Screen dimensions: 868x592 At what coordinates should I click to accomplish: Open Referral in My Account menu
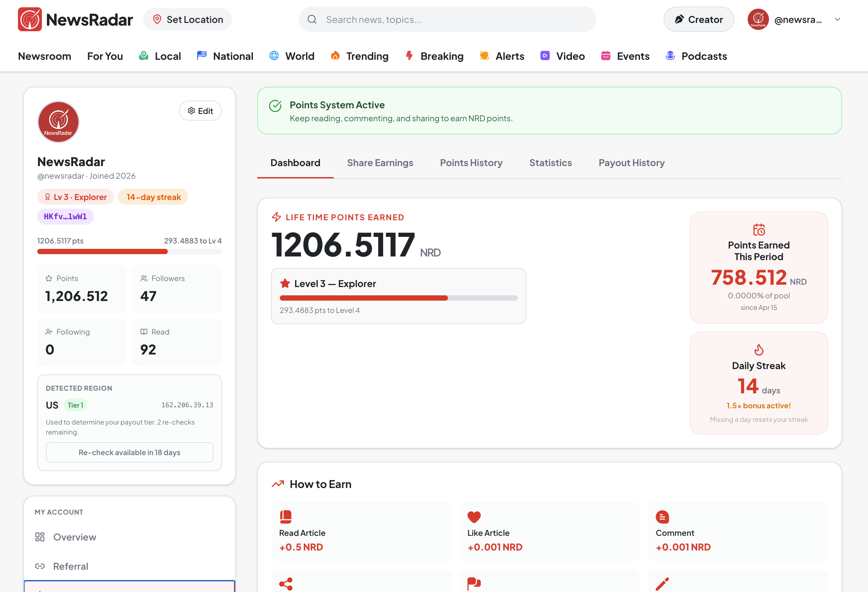[x=70, y=566]
